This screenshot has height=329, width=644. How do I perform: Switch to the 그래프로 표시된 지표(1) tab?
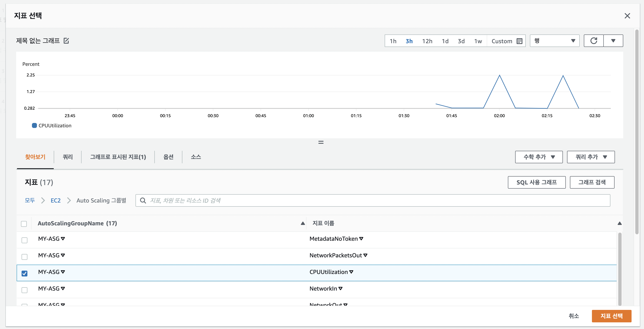tap(118, 157)
